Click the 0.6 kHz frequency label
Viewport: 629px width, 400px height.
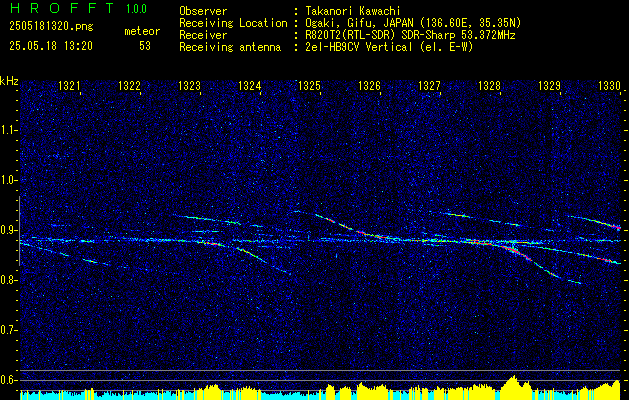tap(7, 380)
